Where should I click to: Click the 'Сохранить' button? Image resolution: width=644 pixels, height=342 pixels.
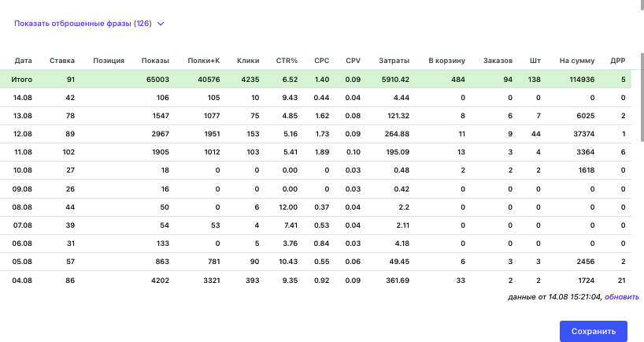pyautogui.click(x=594, y=331)
